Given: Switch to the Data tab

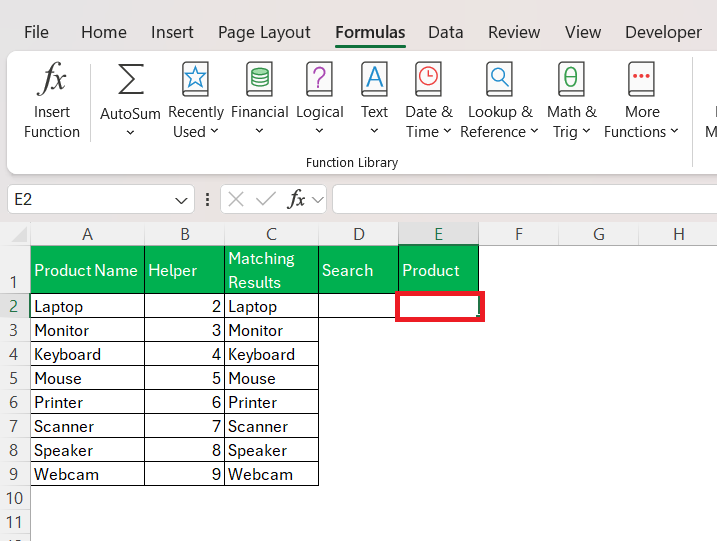Looking at the screenshot, I should [445, 32].
